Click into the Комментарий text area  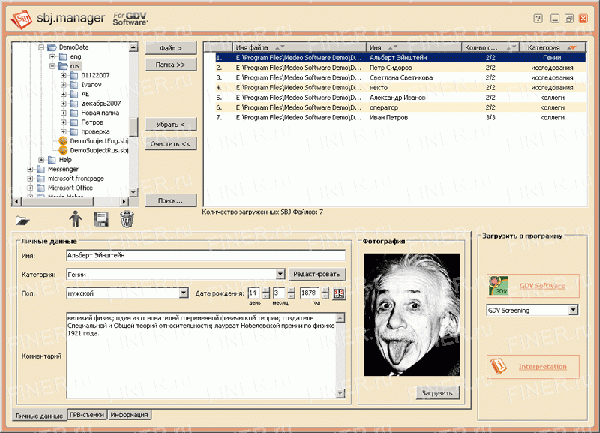click(201, 355)
